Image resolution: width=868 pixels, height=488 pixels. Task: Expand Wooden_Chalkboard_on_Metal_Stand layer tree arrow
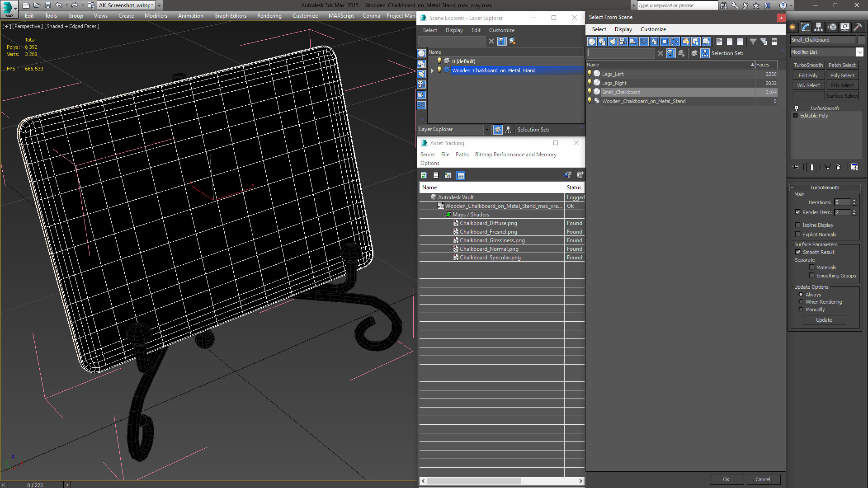[432, 70]
